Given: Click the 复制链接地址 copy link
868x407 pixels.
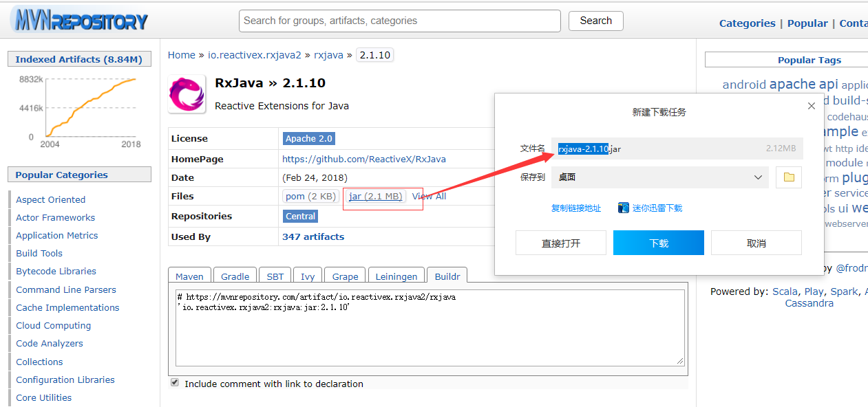Looking at the screenshot, I should 576,208.
